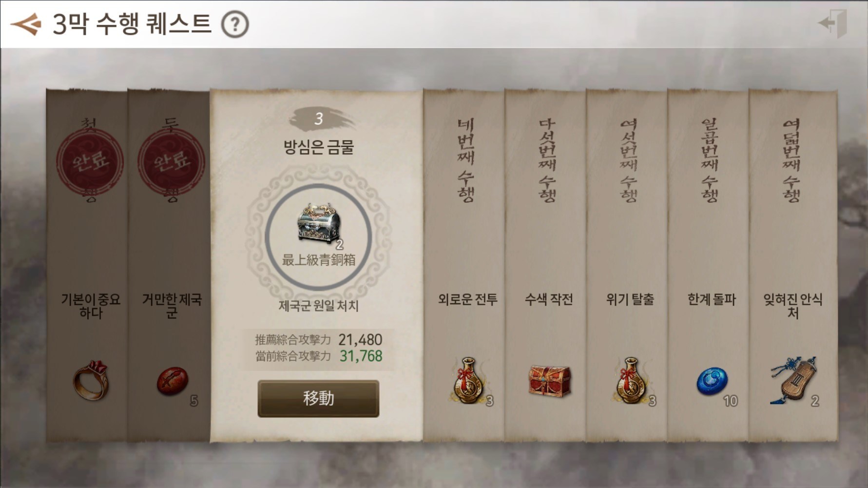Open the 위기 탈출 quest panel

627,266
